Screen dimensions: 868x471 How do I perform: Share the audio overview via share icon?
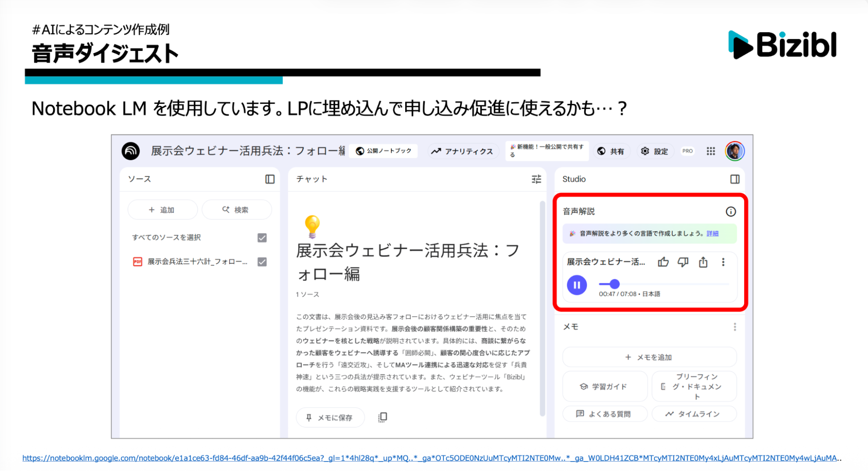click(703, 262)
